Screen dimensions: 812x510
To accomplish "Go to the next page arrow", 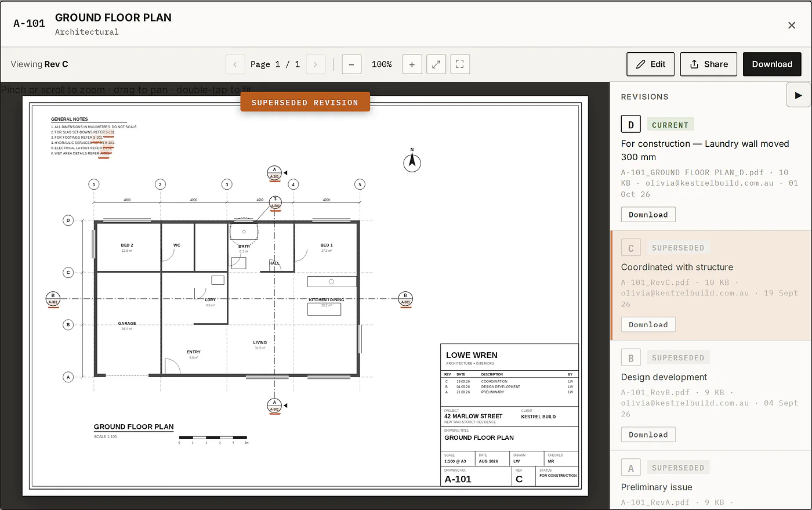I will click(315, 64).
